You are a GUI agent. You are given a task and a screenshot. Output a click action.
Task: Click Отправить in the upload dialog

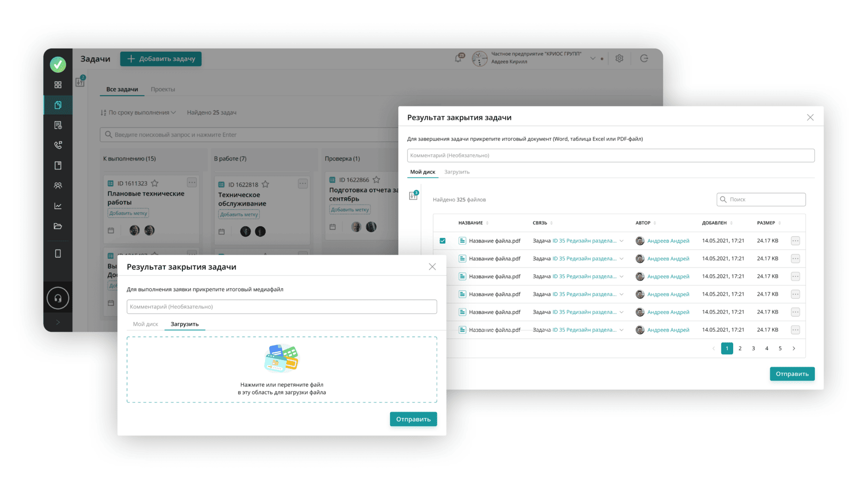click(413, 419)
